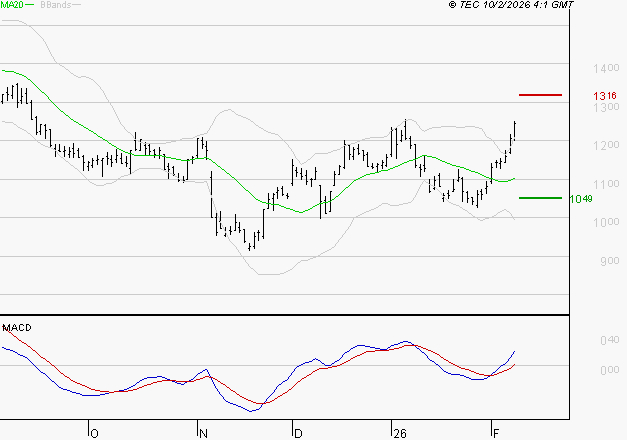
Task: Click the green 1049 price label
Action: pos(581,199)
